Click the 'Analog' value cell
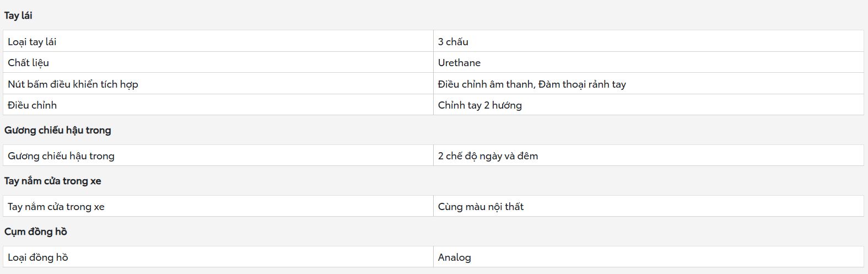Image resolution: width=868 pixels, height=274 pixels. [648, 257]
